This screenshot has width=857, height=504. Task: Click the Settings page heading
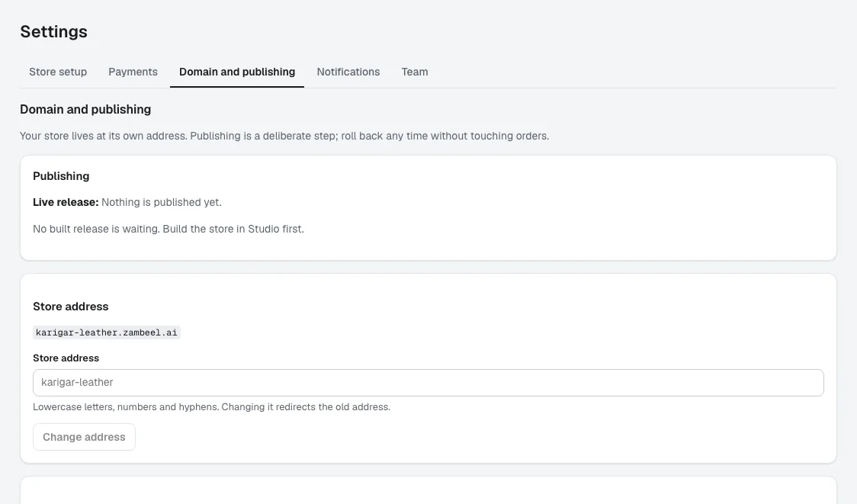[x=53, y=32]
